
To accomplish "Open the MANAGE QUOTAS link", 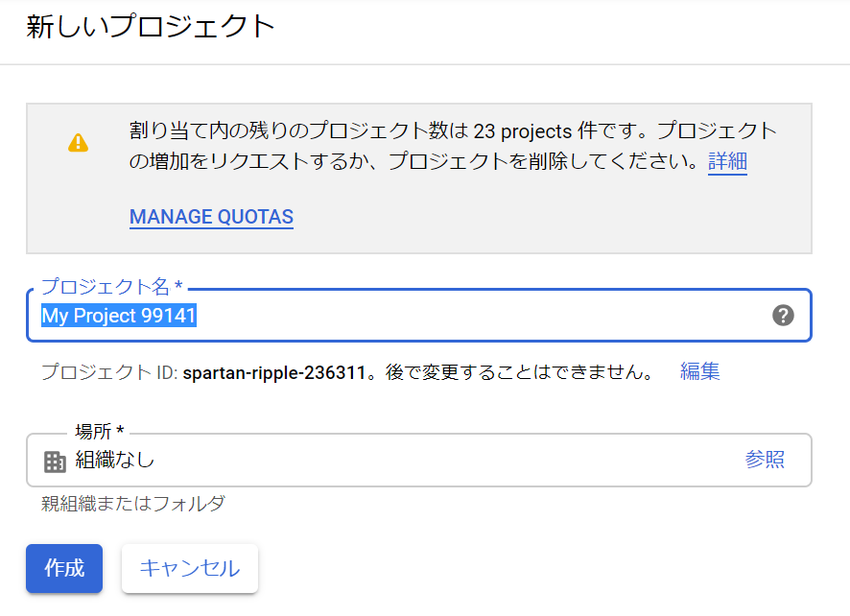I will tap(211, 217).
